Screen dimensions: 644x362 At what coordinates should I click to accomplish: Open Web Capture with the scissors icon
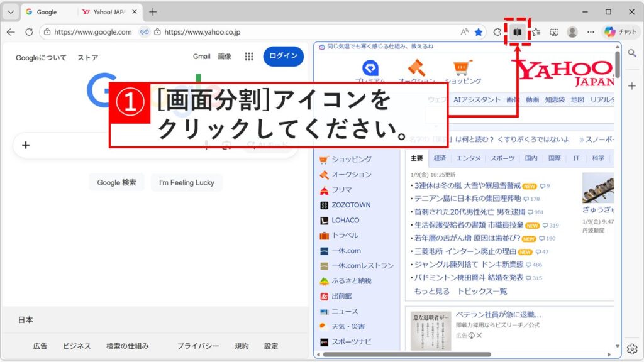point(554,32)
